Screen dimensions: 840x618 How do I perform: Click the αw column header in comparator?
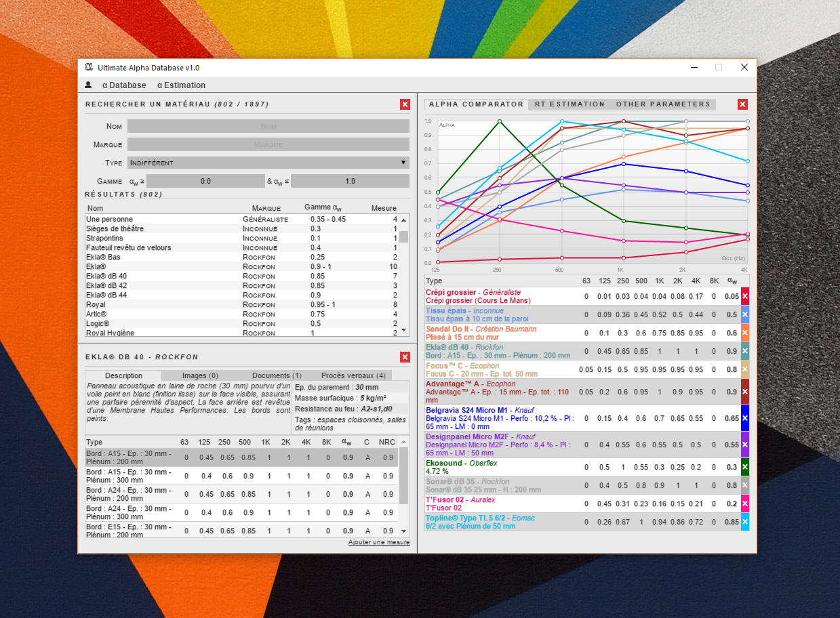[x=732, y=281]
